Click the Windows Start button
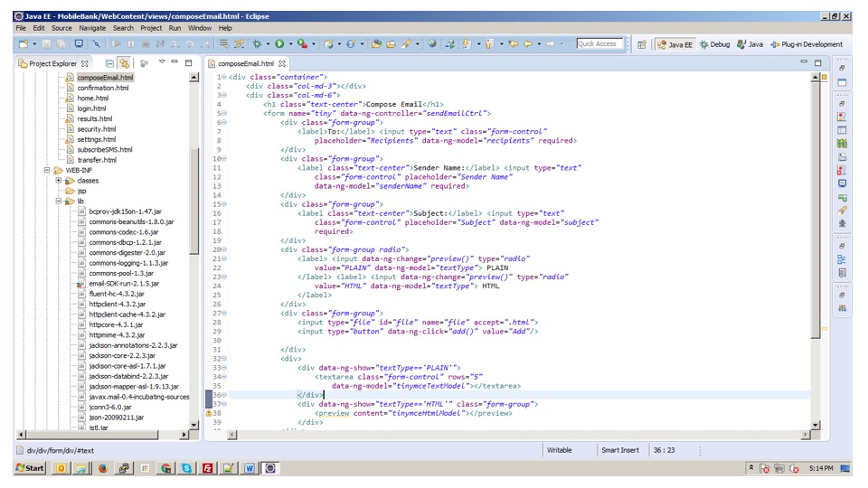 tap(30, 468)
